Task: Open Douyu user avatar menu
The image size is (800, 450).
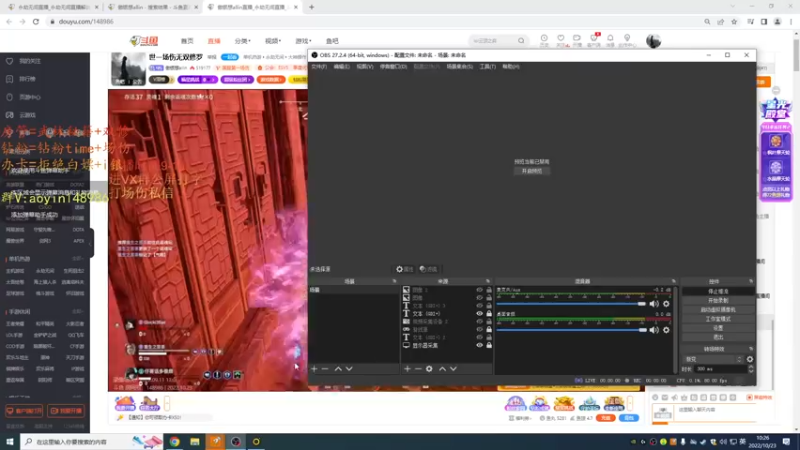Action: [x=653, y=41]
